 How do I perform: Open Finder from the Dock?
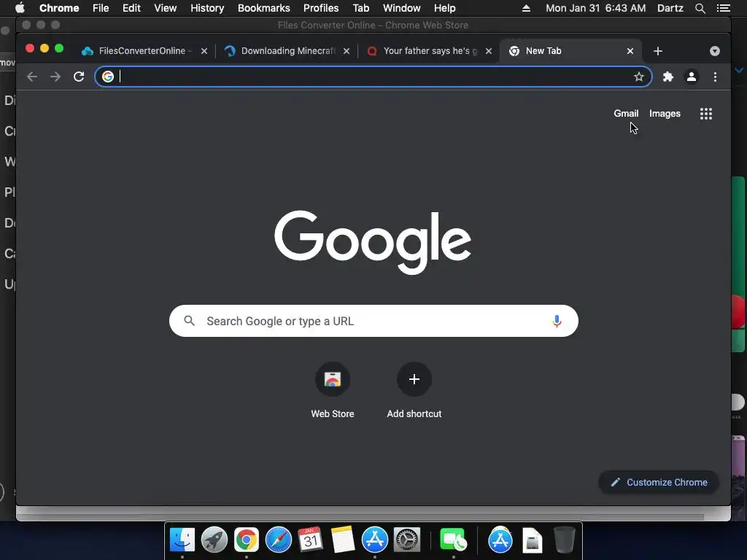[x=182, y=540]
